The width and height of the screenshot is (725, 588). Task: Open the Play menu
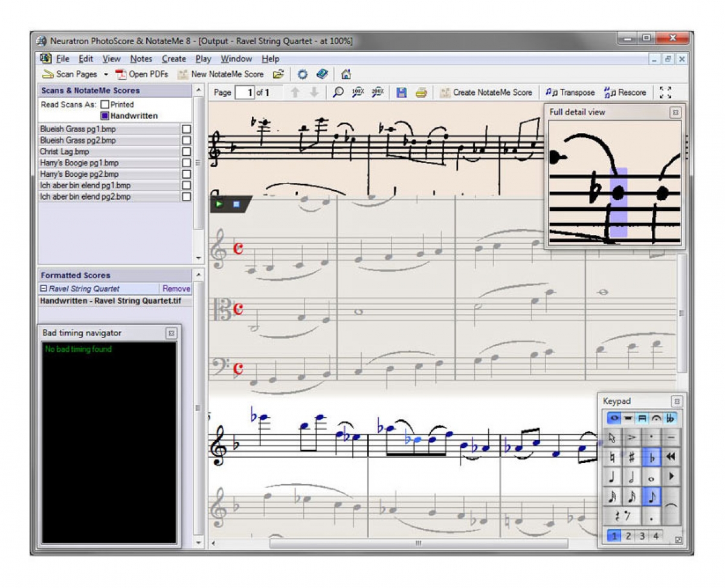203,59
